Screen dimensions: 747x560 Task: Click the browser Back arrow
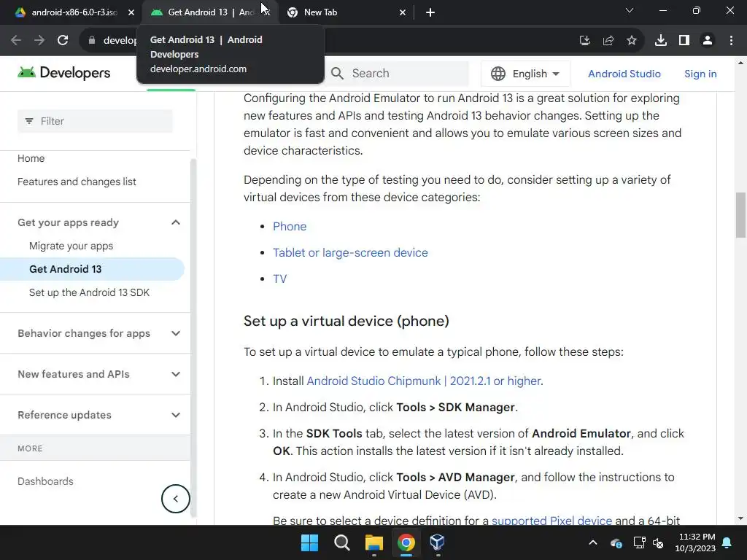tap(16, 41)
